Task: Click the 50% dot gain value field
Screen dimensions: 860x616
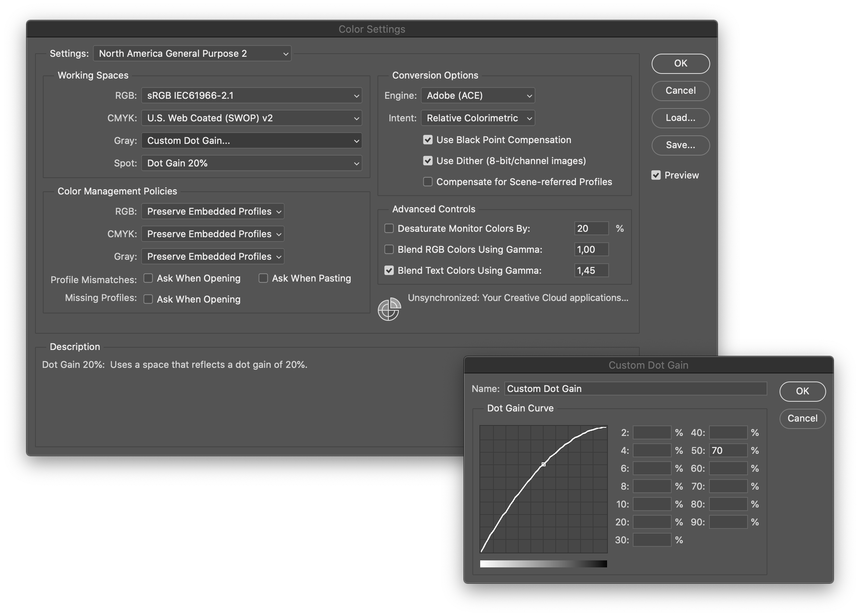Action: coord(728,450)
